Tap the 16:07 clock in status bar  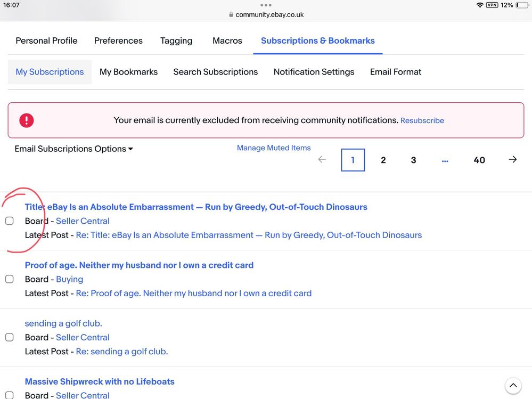(11, 5)
